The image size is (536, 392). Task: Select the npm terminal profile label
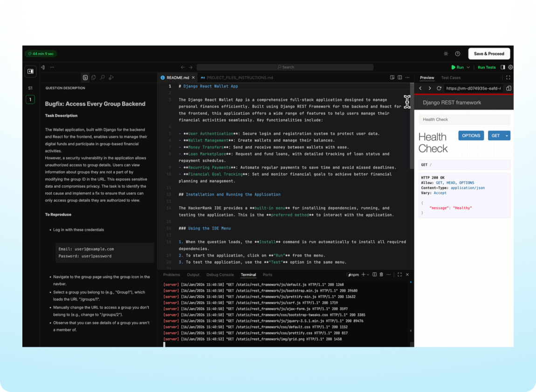click(x=353, y=275)
